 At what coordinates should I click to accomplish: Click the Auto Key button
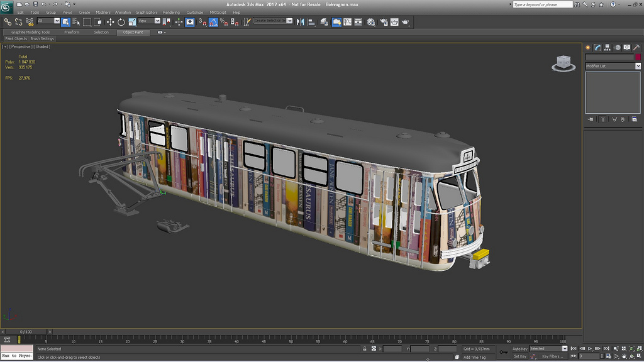tap(519, 349)
